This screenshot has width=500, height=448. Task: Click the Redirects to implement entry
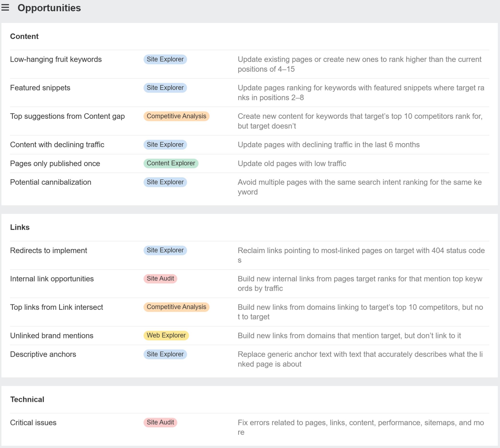point(48,250)
